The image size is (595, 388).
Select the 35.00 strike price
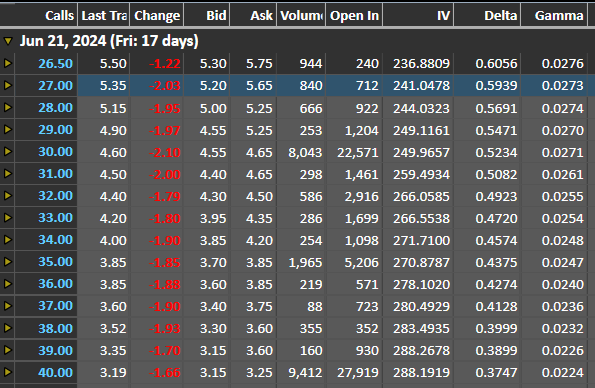coord(55,262)
